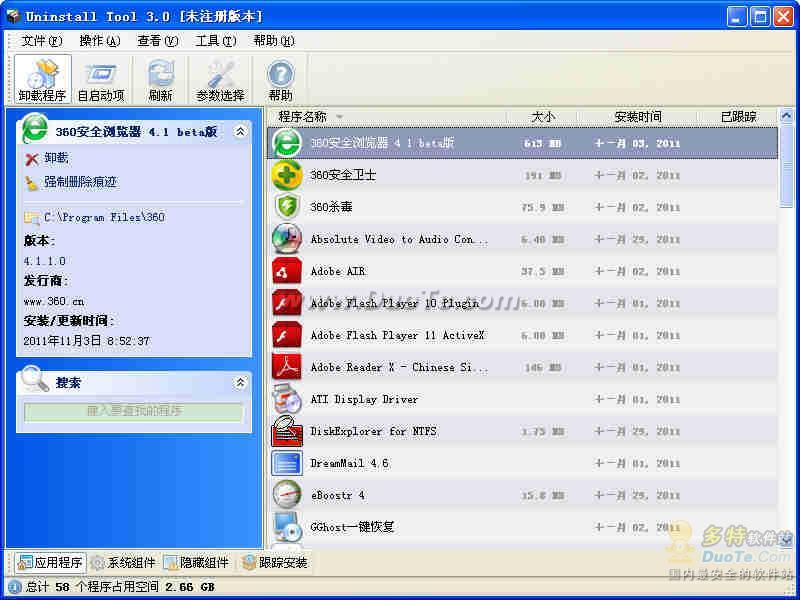
Task: Select Absolute Video to Audio Converter icon
Action: pos(287,239)
